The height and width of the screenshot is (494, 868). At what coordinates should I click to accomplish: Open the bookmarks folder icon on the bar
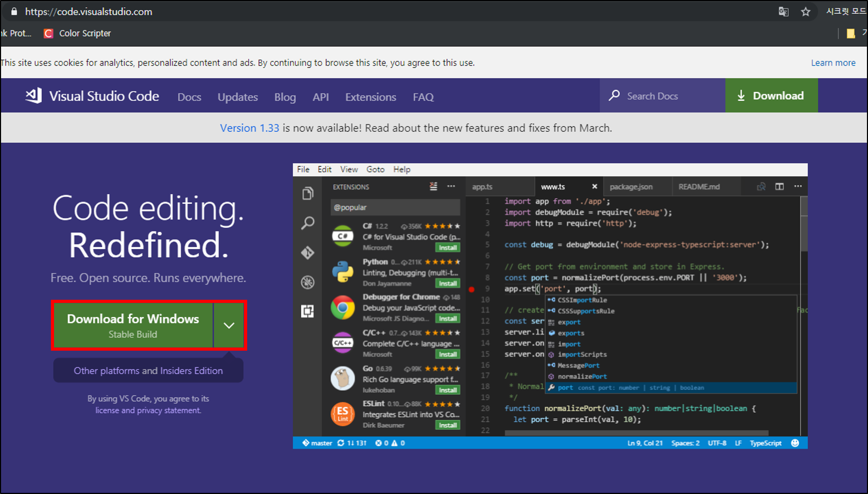[x=851, y=34]
